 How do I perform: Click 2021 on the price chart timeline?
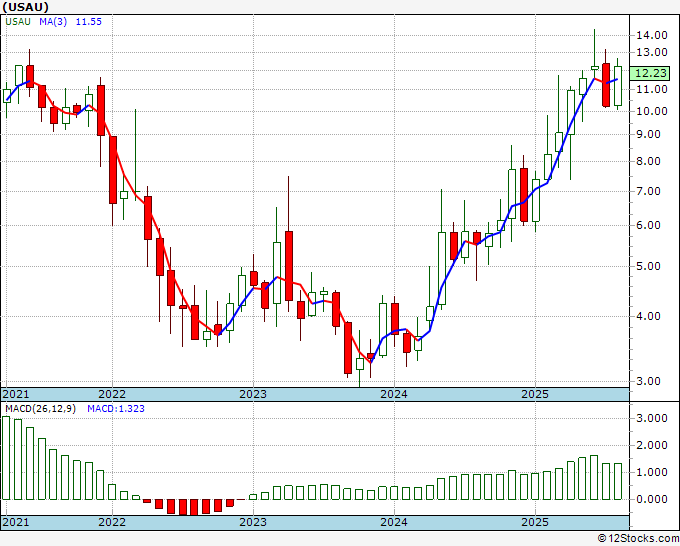click(16, 394)
